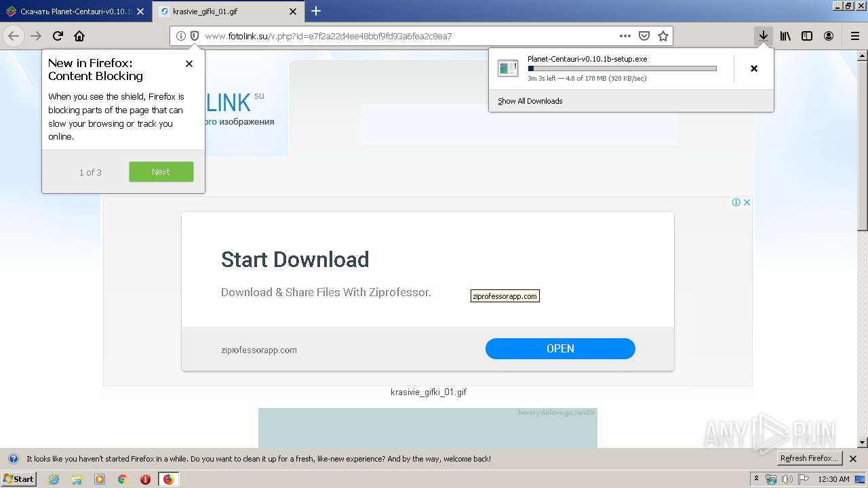This screenshot has height=488, width=868.
Task: Close the krasivie_gifki_01.gif tab
Action: (293, 12)
